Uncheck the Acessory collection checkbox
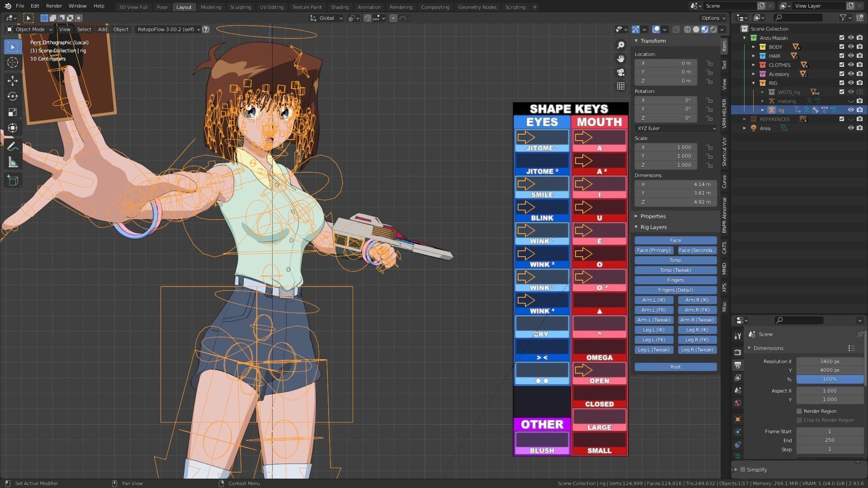Viewport: 868px width, 488px height. (842, 74)
